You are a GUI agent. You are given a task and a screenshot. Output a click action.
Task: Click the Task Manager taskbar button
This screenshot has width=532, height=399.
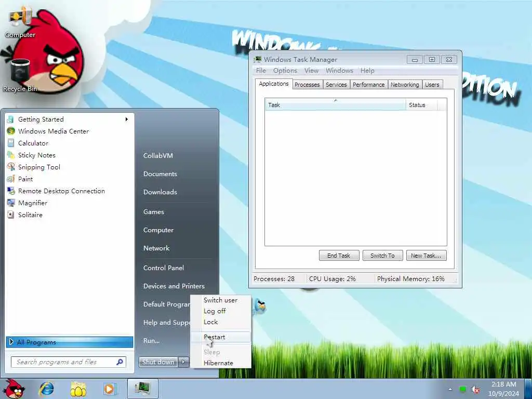click(142, 389)
